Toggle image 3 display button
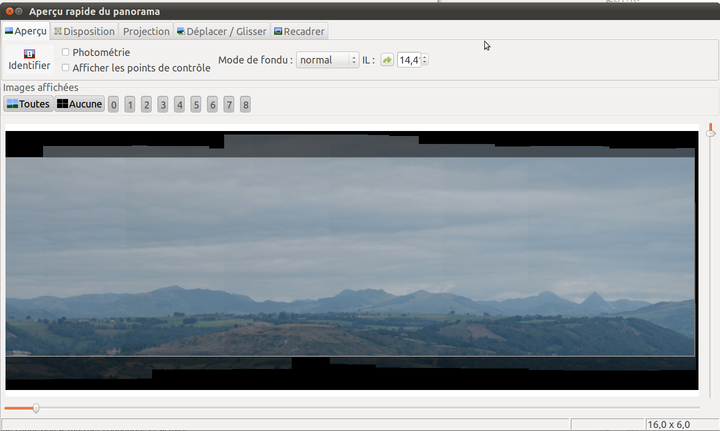The height and width of the screenshot is (431, 720). pos(162,105)
